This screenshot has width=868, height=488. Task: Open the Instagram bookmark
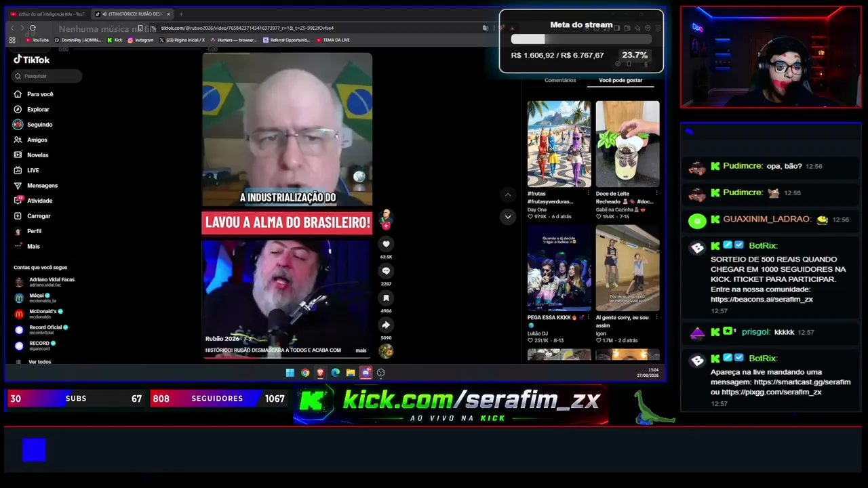click(x=140, y=40)
